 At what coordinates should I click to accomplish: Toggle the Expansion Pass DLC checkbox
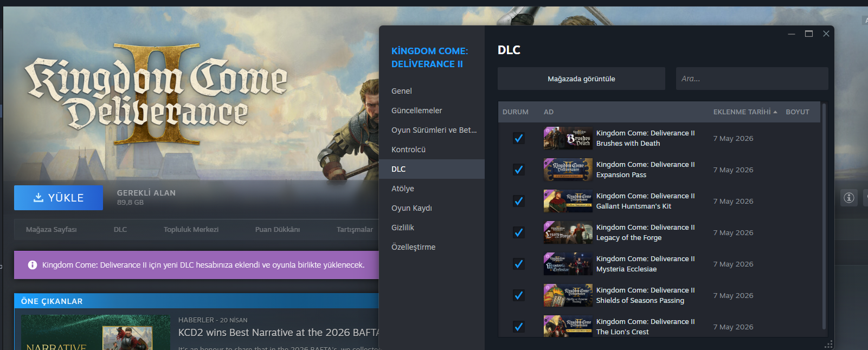[519, 170]
